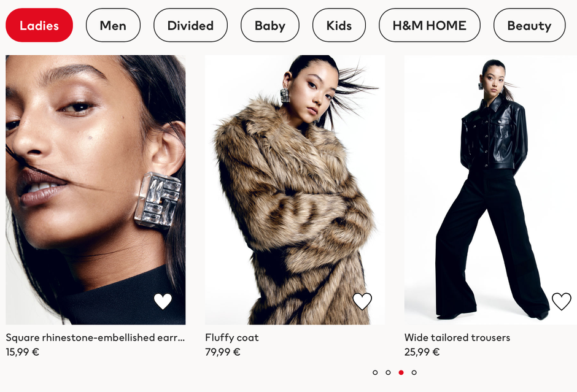Open Square rhinestone-embellished earrings title link
This screenshot has width=577, height=392.
coord(95,337)
